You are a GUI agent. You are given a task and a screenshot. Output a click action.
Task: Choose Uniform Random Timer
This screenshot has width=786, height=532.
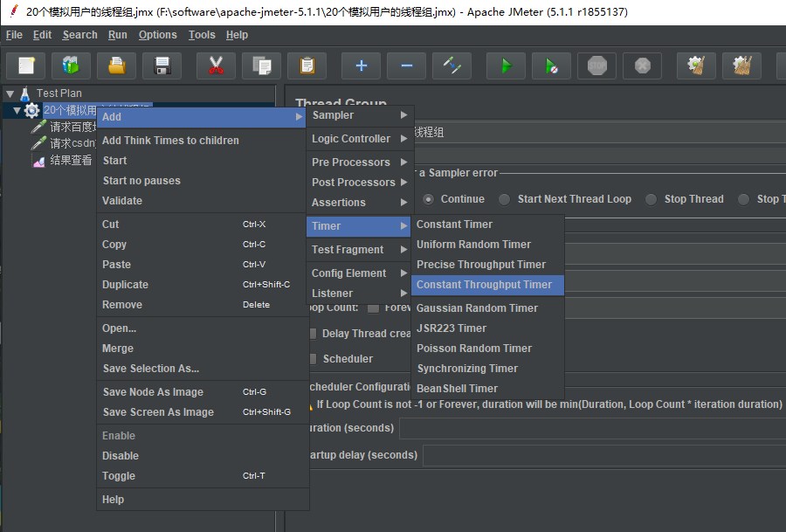pyautogui.click(x=487, y=245)
